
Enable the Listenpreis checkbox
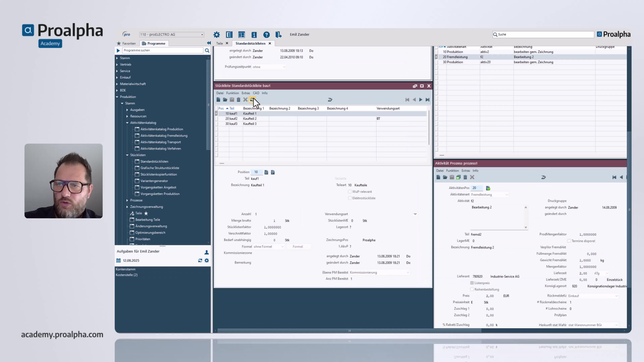472,283
